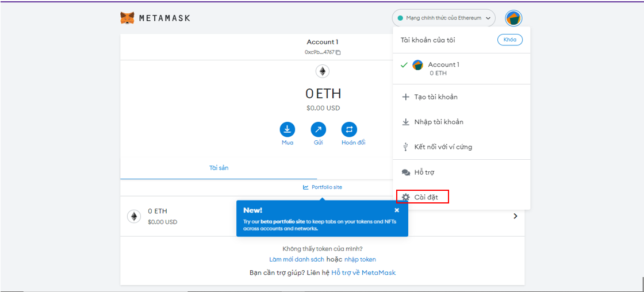Viewport: 644px width, 292px height.
Task: Select Nhập tài khoản menu item
Action: tap(462, 122)
